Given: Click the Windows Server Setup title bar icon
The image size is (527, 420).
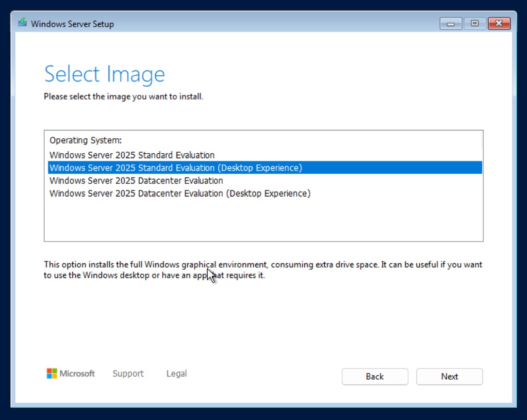Looking at the screenshot, I should tap(22, 23).
